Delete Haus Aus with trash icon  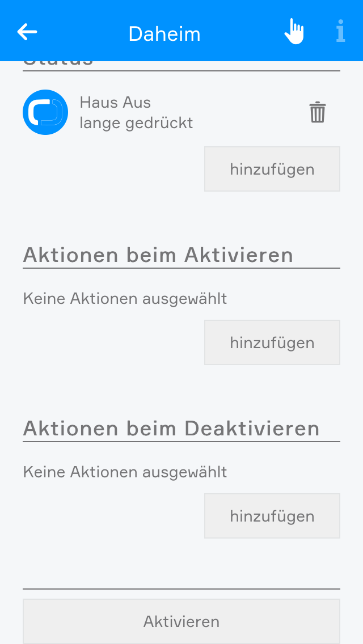pos(318,112)
